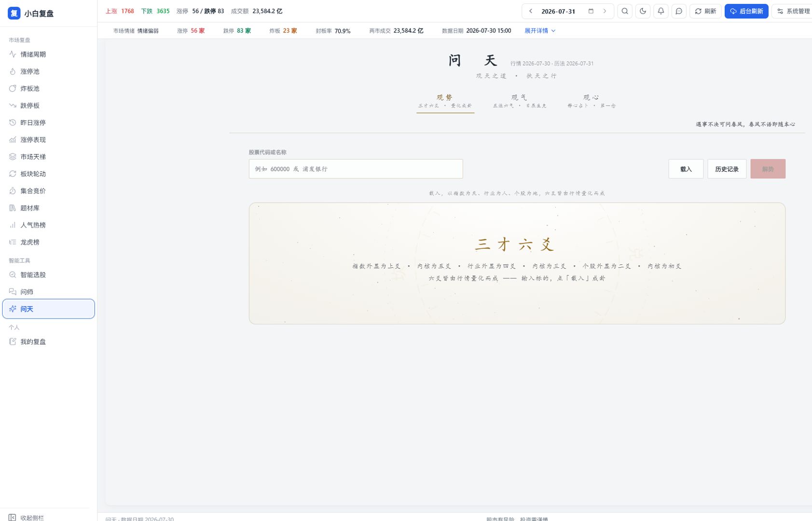Click the 问天 sparkle icon
This screenshot has height=521, width=812.
13,309
